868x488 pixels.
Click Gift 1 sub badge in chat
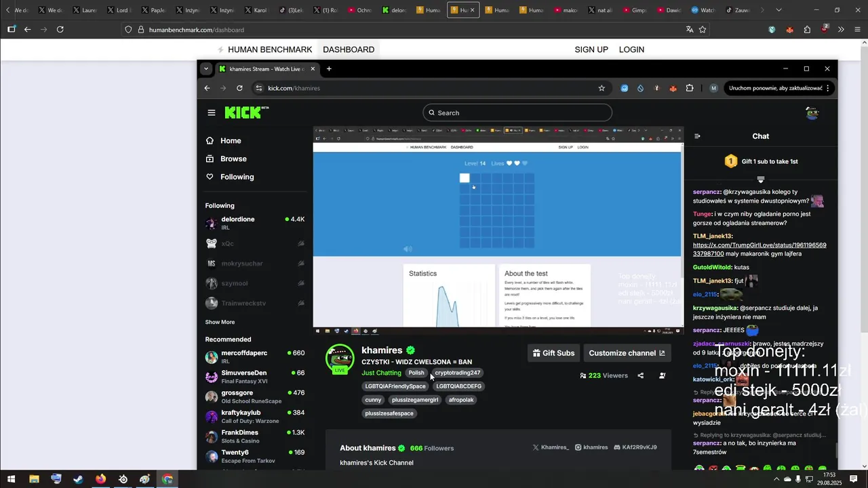(x=761, y=161)
